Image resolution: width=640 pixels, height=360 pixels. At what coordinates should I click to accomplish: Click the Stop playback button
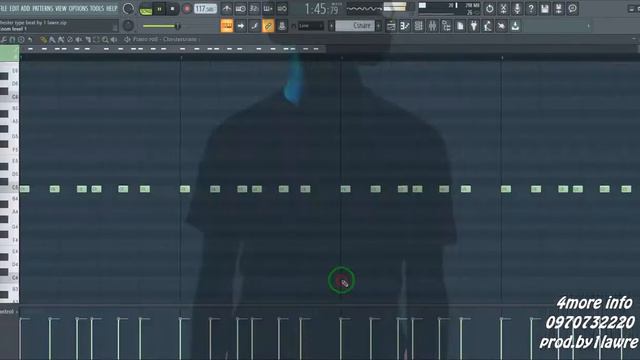click(x=173, y=9)
